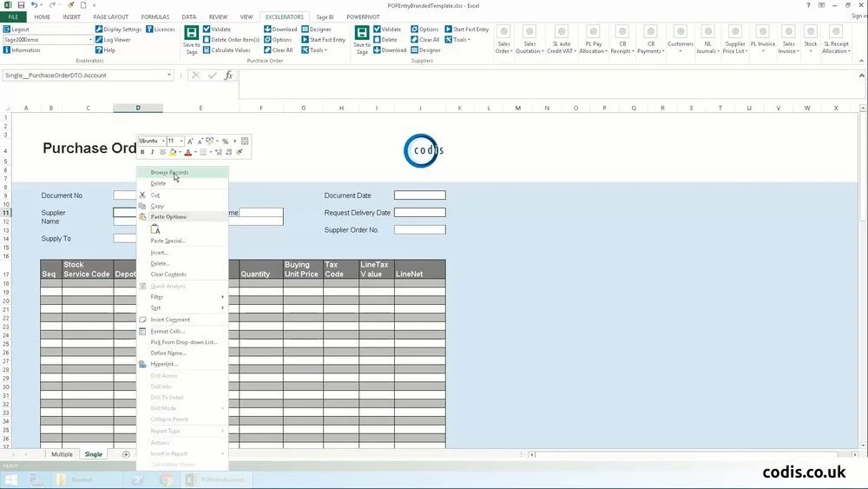Click the Document Date input cell

click(419, 195)
